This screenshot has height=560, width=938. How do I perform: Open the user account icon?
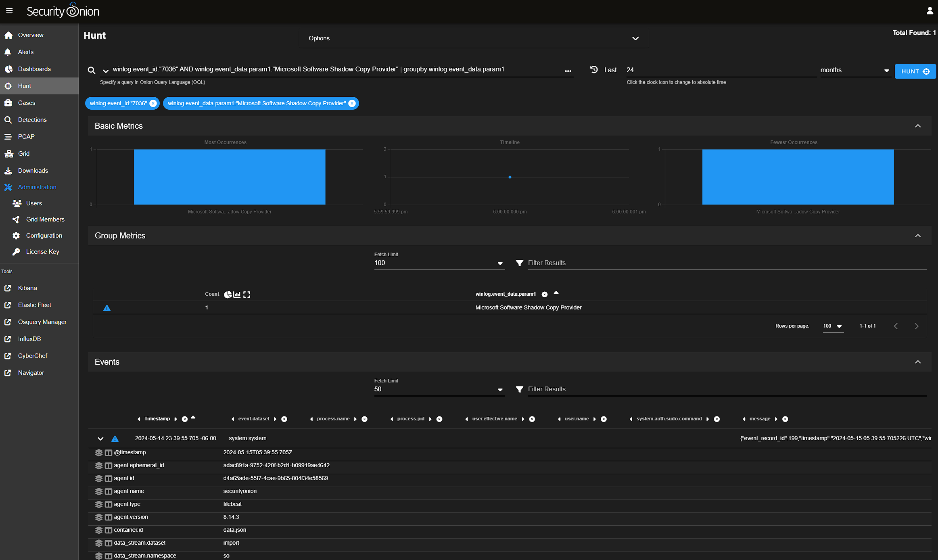tap(930, 11)
